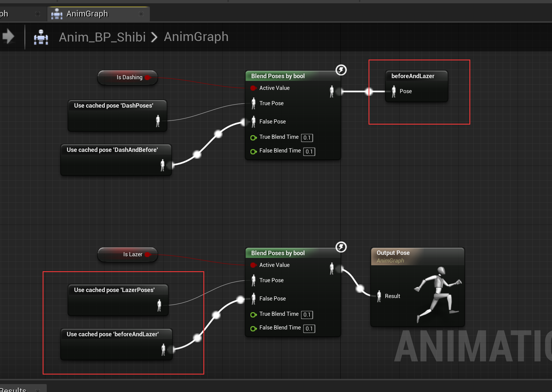This screenshot has height=392, width=552.
Task: Click the lightning bolt icon on upper Blend Poses node
Action: (341, 70)
